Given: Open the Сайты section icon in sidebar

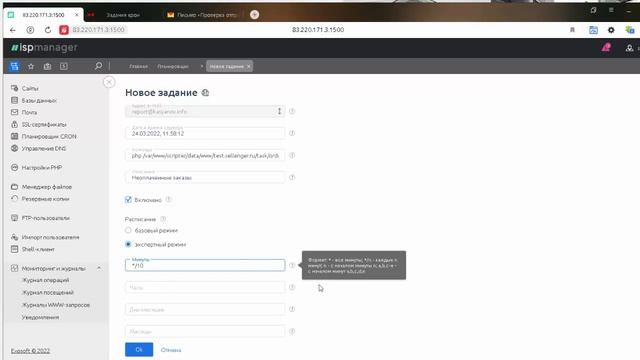Looking at the screenshot, I should [15, 88].
